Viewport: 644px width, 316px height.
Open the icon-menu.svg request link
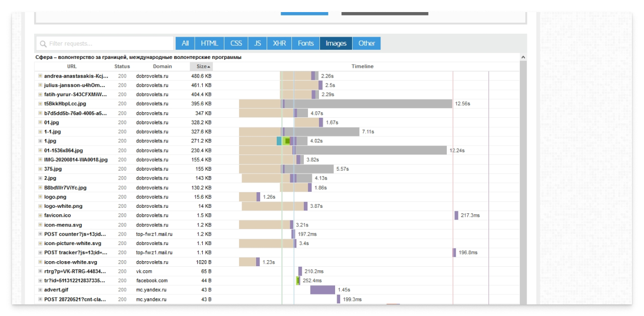(63, 225)
